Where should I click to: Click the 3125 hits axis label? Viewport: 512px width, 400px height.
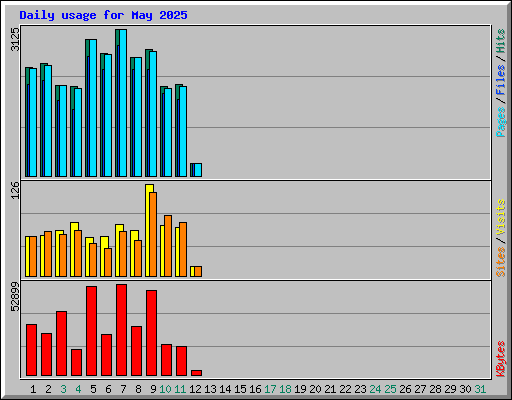click(x=15, y=39)
